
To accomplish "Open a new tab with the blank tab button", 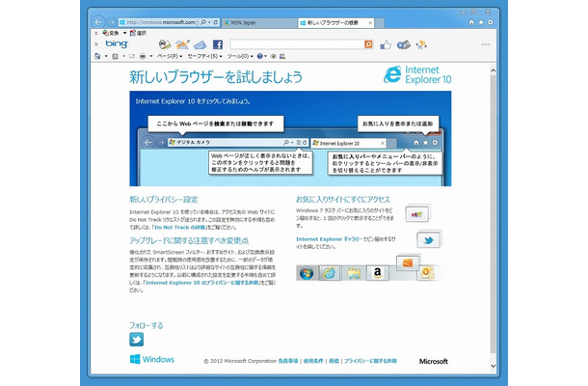I will coord(380,23).
